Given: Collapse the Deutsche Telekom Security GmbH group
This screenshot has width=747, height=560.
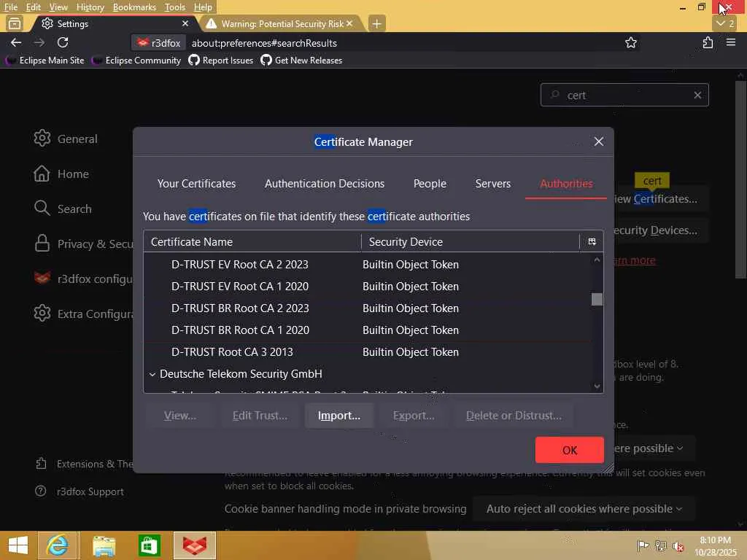Looking at the screenshot, I should [x=152, y=374].
